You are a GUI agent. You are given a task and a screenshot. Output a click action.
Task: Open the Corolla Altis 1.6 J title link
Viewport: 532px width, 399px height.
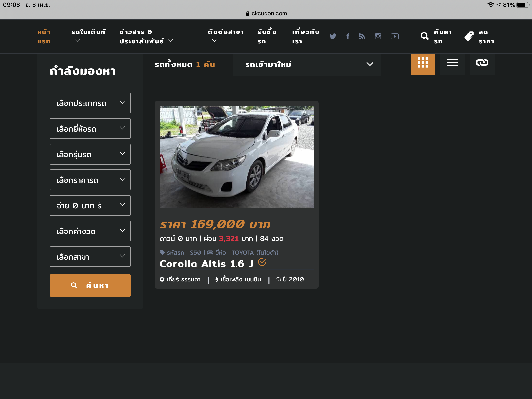pyautogui.click(x=206, y=264)
